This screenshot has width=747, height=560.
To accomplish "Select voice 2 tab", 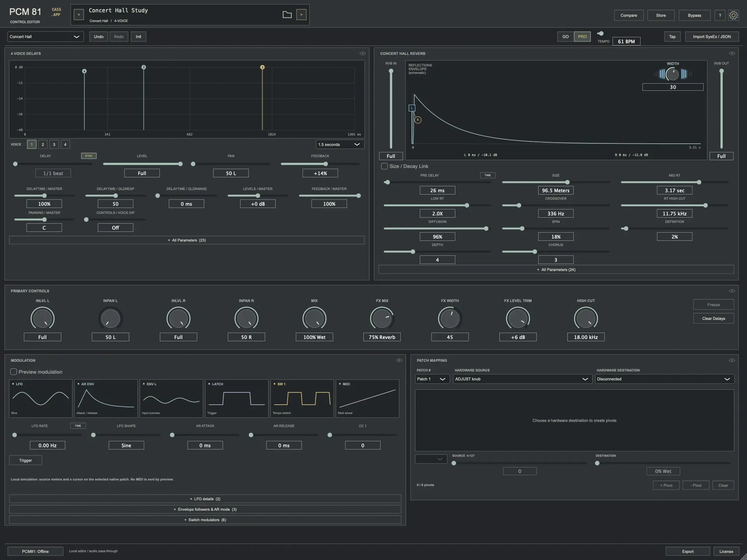I will tap(43, 144).
